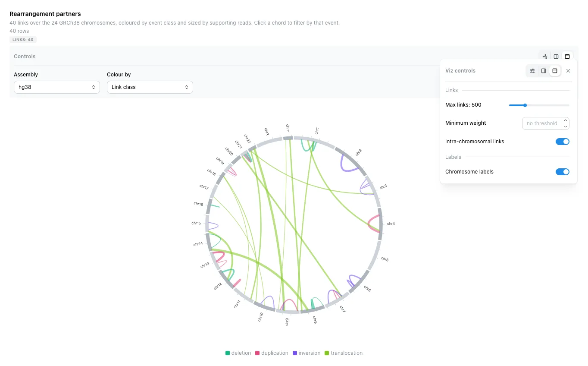Viewport: 588px width, 366px height.
Task: Click the chr5 label on the chord diagram
Action: [x=385, y=259]
